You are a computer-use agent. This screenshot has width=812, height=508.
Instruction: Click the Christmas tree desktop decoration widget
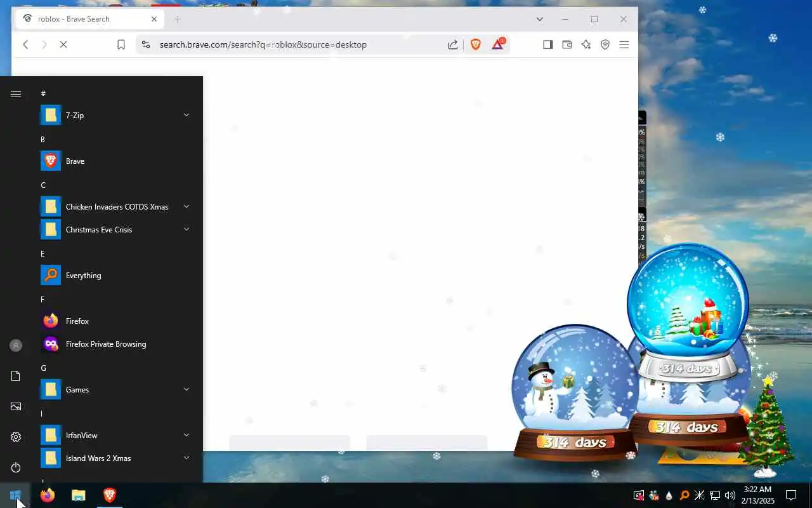point(767,427)
